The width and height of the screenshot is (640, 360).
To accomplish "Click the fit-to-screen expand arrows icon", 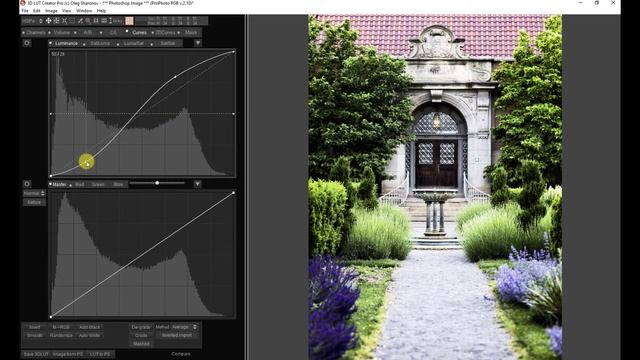I will tap(64, 20).
